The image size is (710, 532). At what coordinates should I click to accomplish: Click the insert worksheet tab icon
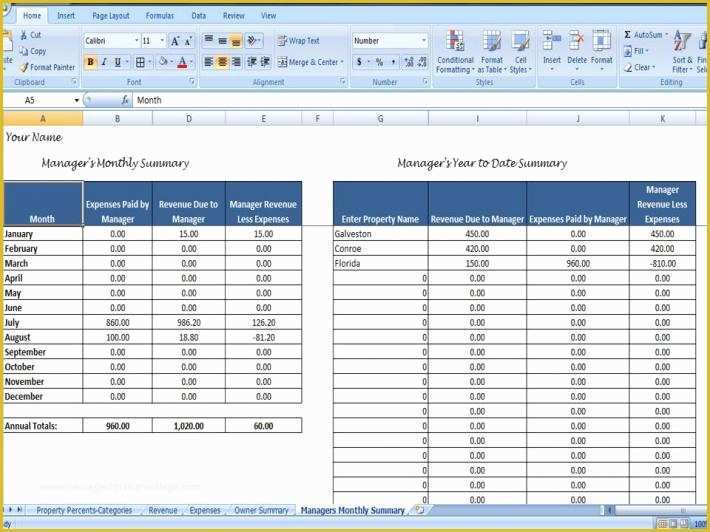pos(419,510)
